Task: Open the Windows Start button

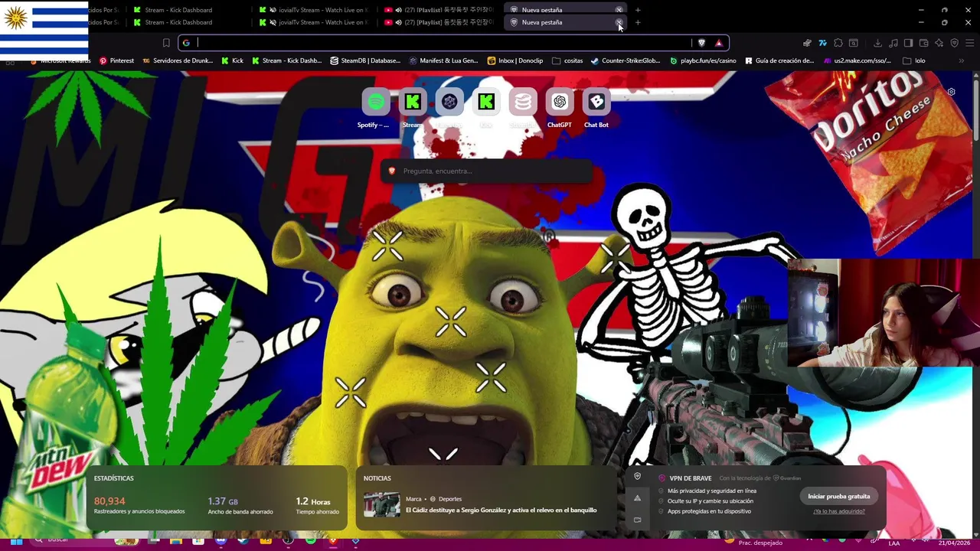Action: pyautogui.click(x=15, y=542)
